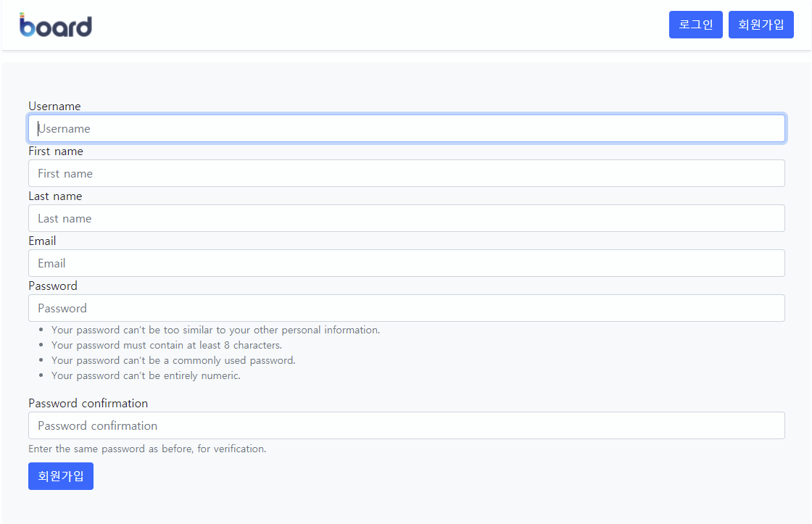
Task: Click hint 'can't be entirely numeric'
Action: 146,375
